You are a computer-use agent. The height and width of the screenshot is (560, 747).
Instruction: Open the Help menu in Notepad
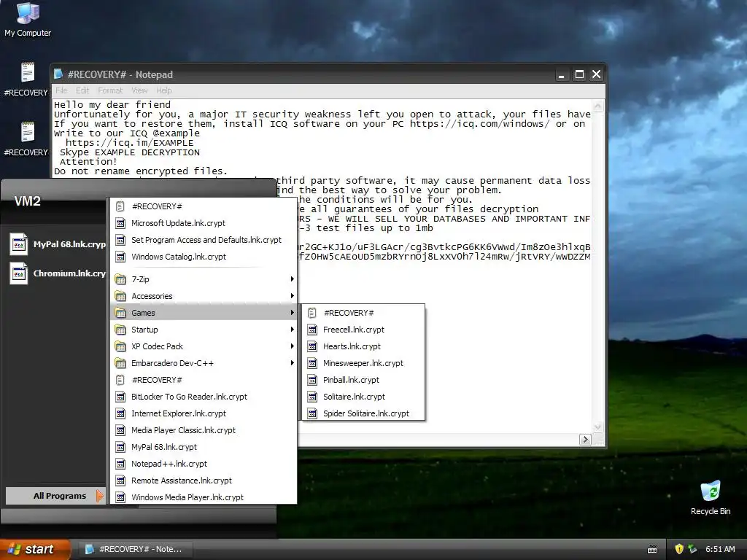click(164, 90)
